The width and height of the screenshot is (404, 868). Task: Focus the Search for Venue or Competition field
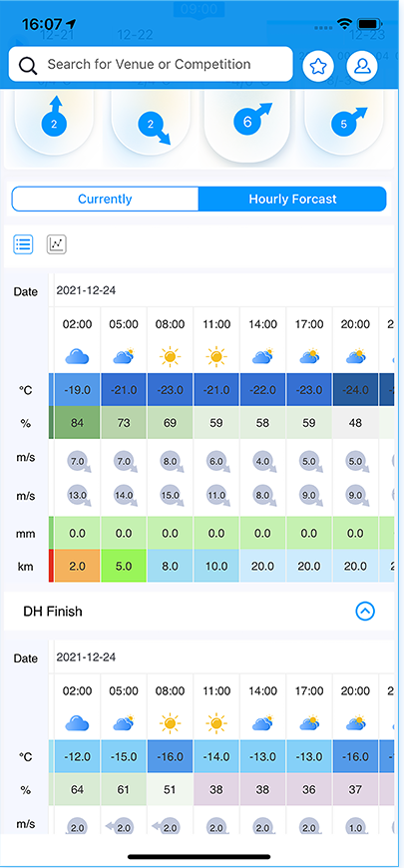pyautogui.click(x=151, y=64)
